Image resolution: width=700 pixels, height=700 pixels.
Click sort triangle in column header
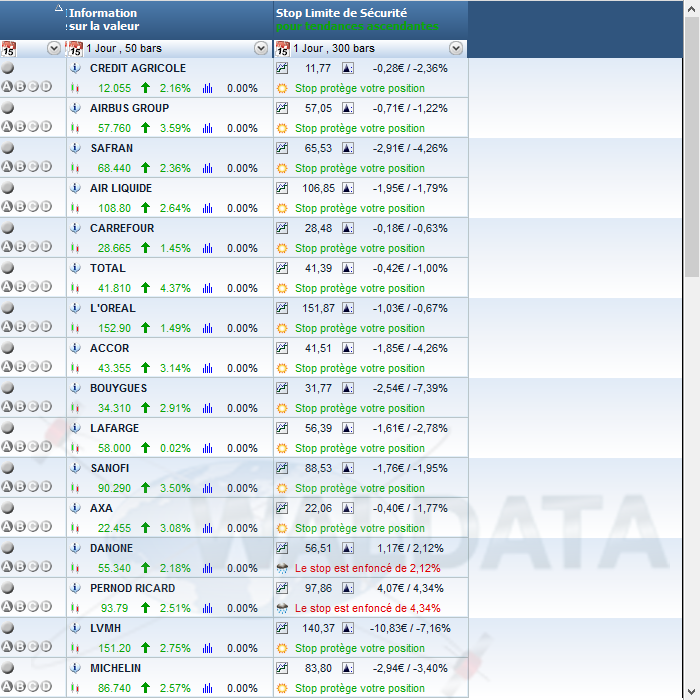pos(58,8)
